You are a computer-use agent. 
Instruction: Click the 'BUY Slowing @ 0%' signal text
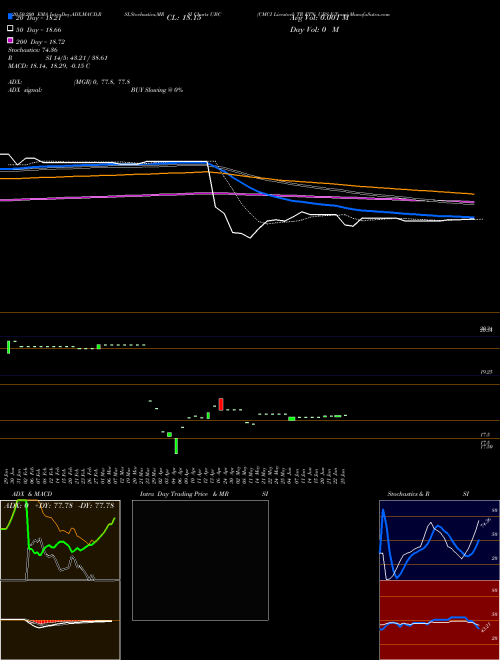click(157, 90)
